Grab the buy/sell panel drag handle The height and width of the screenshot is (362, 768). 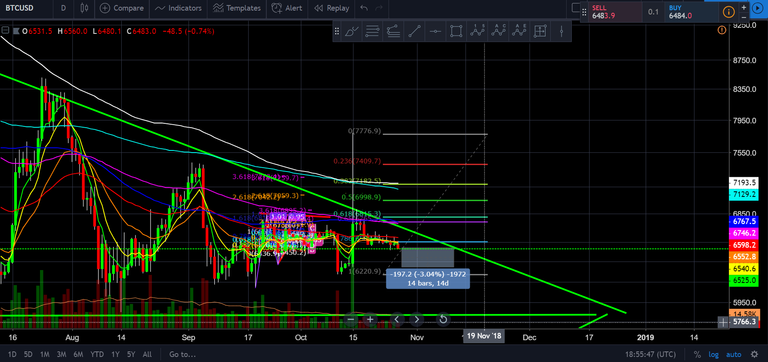point(584,12)
